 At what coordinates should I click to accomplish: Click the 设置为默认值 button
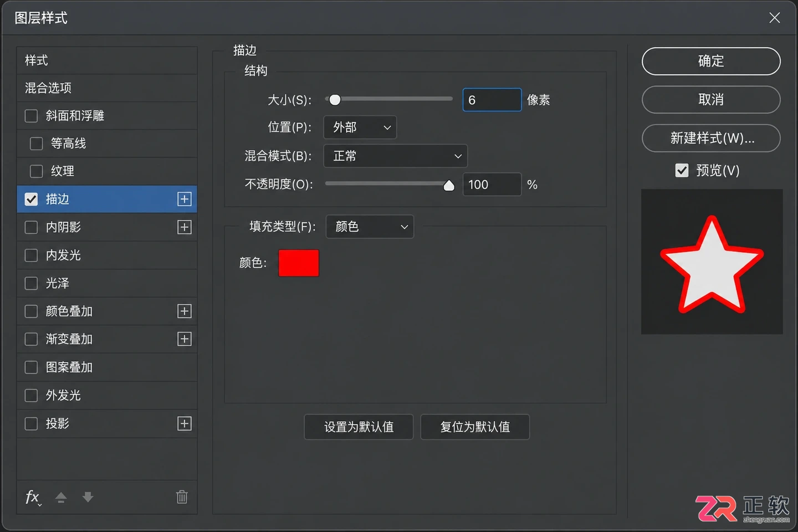pos(359,427)
